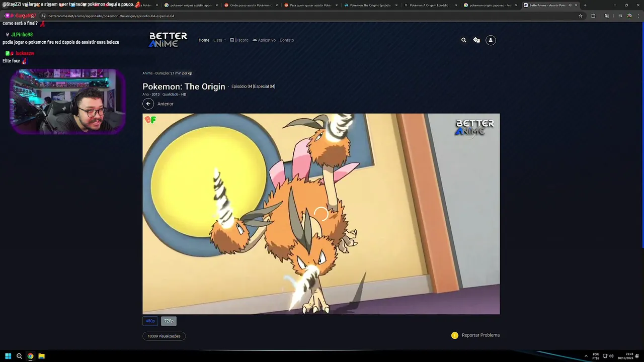Click the Anterior episode link text
Image resolution: width=644 pixels, height=362 pixels.
click(x=166, y=104)
